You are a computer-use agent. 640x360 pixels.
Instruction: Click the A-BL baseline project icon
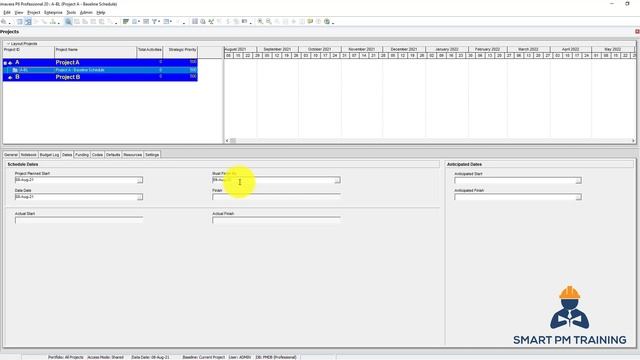point(15,70)
